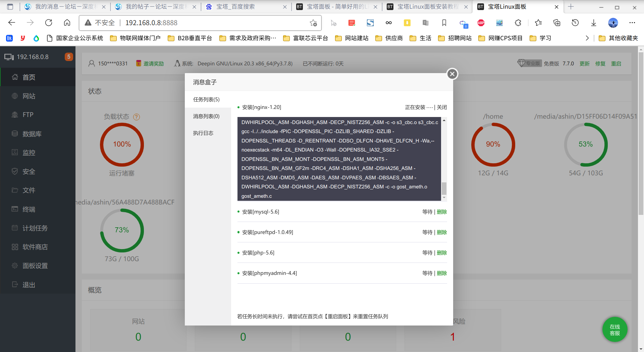
Task: Open the browser favorites star-list icon
Action: click(538, 23)
